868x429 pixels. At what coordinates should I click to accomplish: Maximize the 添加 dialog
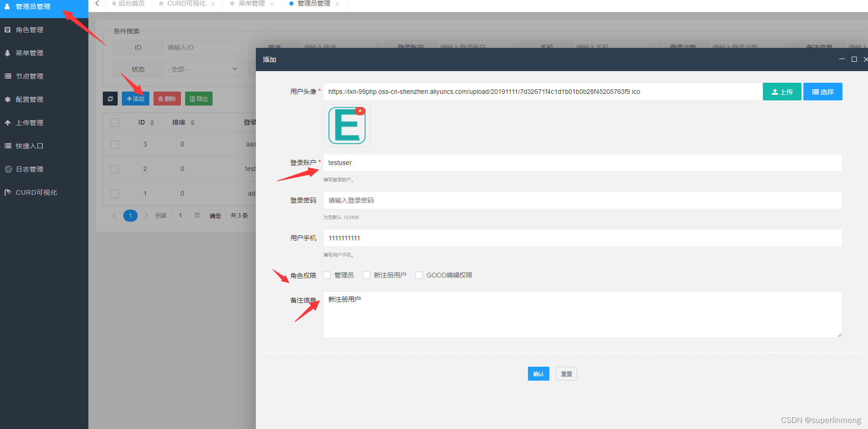click(x=854, y=59)
